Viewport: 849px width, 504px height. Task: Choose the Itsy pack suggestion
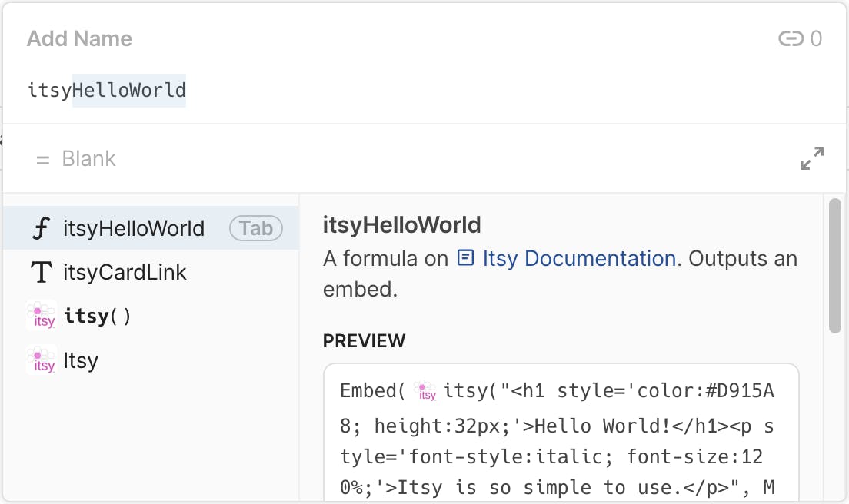(151, 360)
